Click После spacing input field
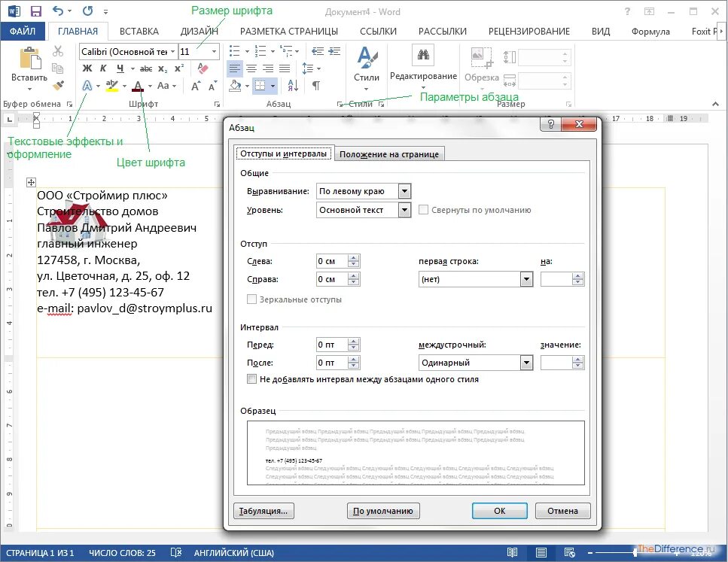This screenshot has width=728, height=562. 332,363
